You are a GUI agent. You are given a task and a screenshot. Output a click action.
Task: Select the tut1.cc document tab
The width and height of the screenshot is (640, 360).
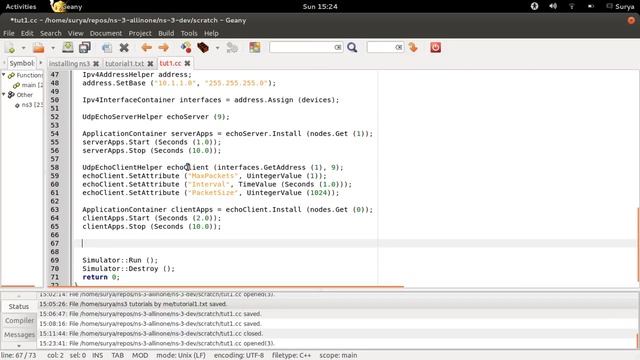click(170, 63)
